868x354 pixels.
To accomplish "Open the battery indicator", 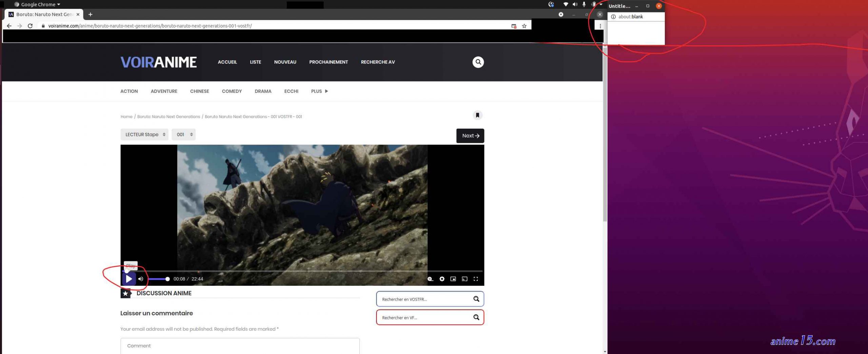I will coord(593,4).
